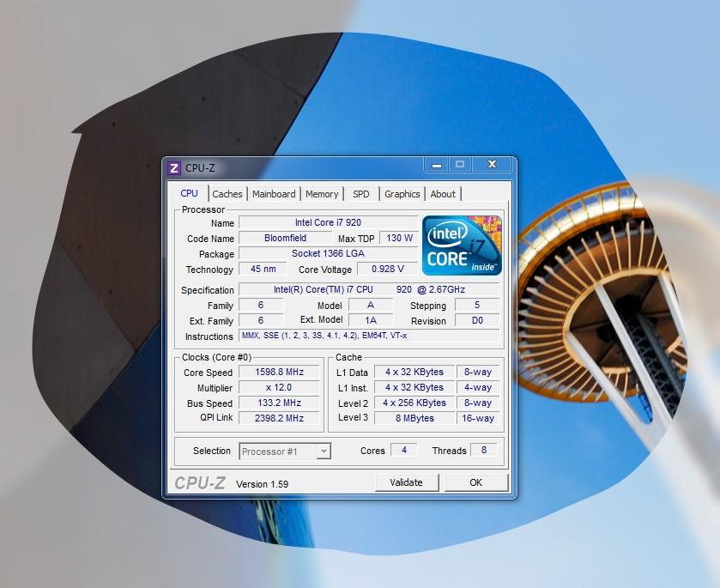Open the Graphics tab
This screenshot has height=588, width=720.
402,194
